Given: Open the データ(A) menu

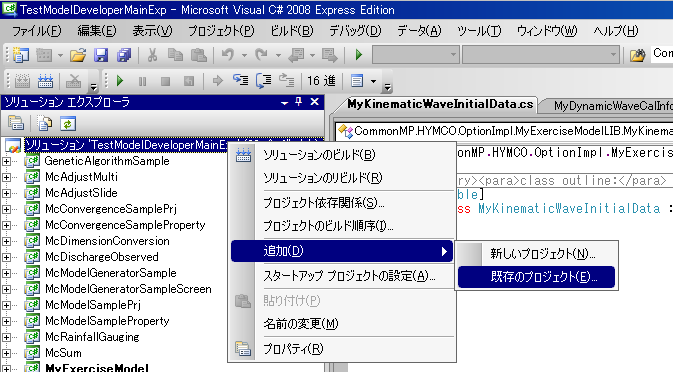Looking at the screenshot, I should 419,31.
